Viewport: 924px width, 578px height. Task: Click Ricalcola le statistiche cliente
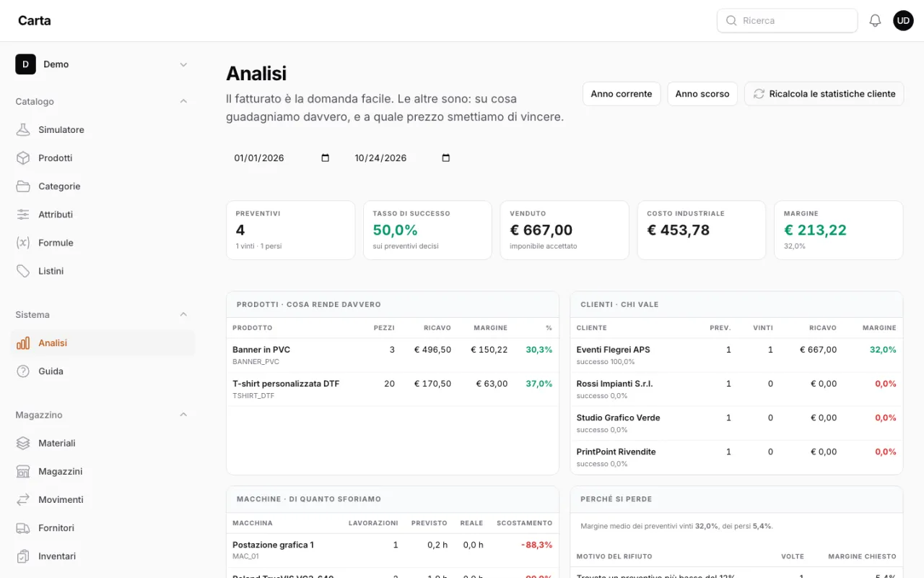[x=824, y=94]
